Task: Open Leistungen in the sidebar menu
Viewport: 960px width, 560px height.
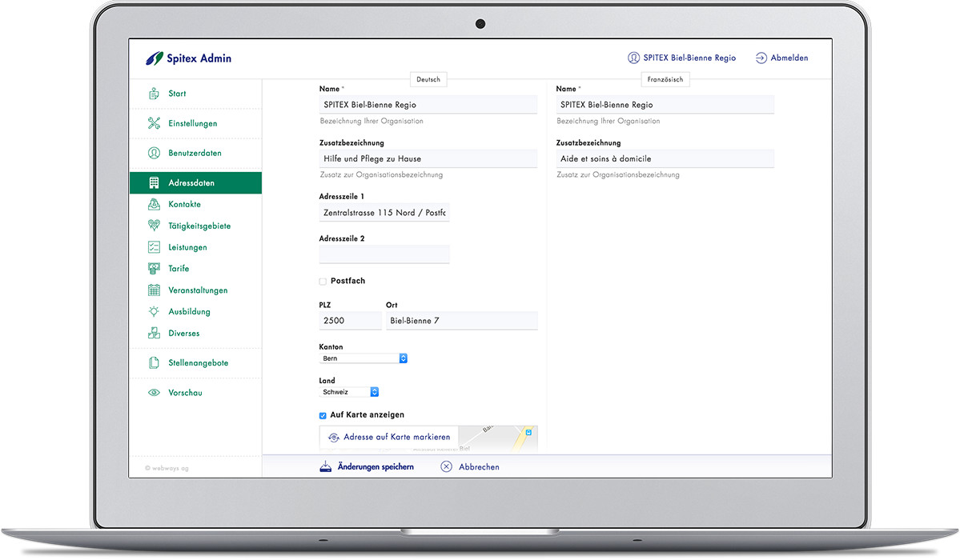Action: (187, 247)
